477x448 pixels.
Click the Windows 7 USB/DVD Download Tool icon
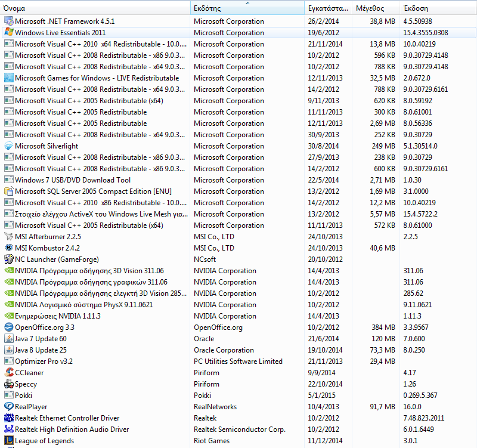[x=9, y=180]
